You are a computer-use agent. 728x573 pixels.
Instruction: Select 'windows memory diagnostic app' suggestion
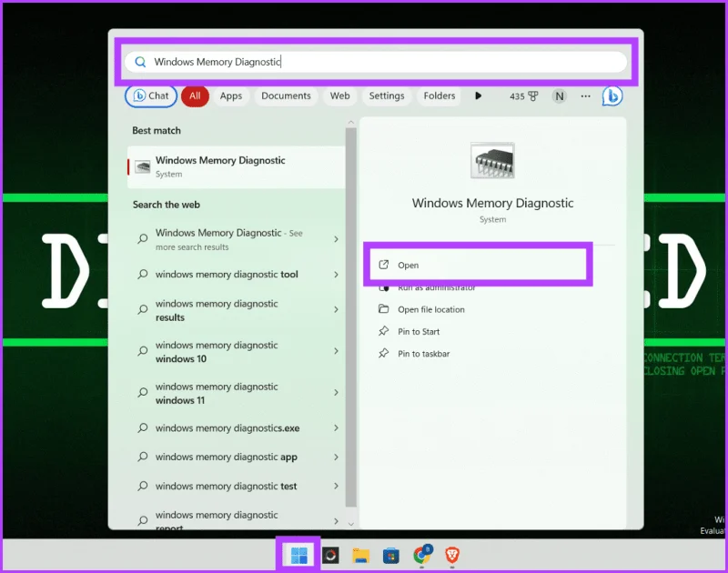tap(238, 457)
